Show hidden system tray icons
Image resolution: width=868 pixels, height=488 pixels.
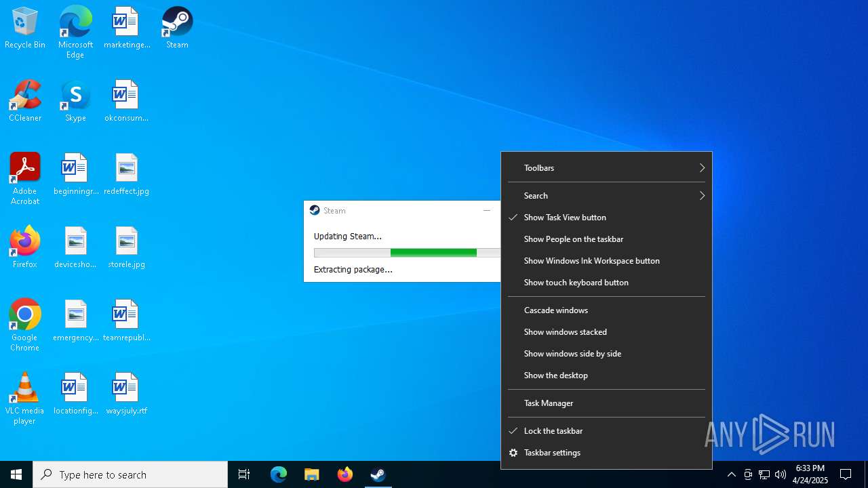point(731,474)
